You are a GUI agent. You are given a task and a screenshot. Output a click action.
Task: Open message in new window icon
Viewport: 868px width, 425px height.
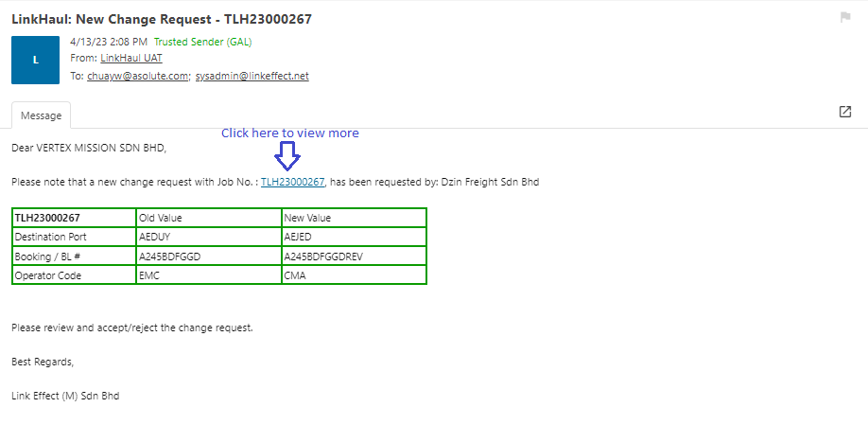pos(844,112)
